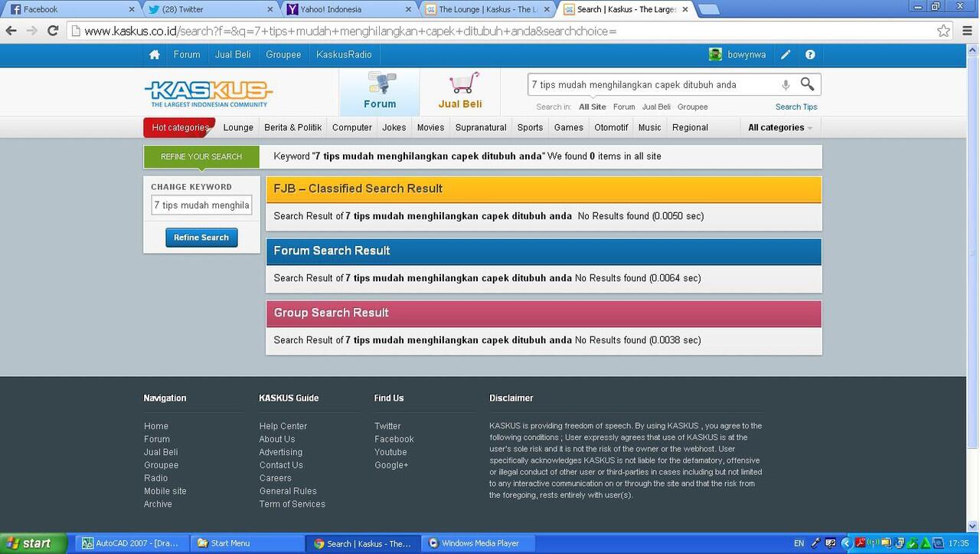Activate voice search microphone icon
Image resolution: width=980 pixels, height=554 pixels.
[x=786, y=85]
